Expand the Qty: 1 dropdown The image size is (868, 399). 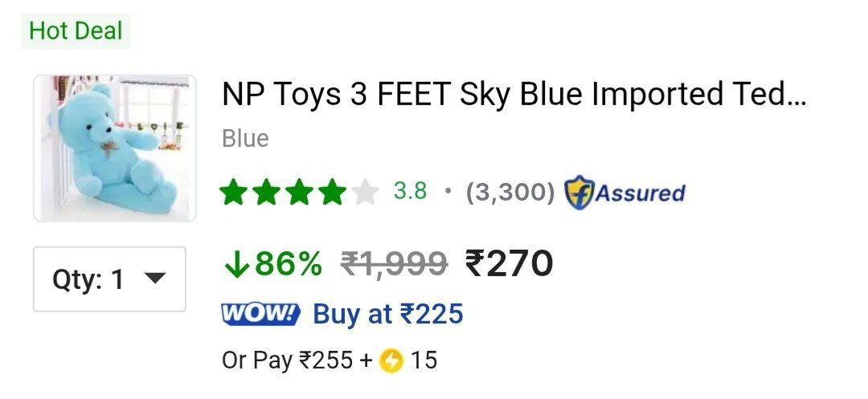(x=109, y=279)
